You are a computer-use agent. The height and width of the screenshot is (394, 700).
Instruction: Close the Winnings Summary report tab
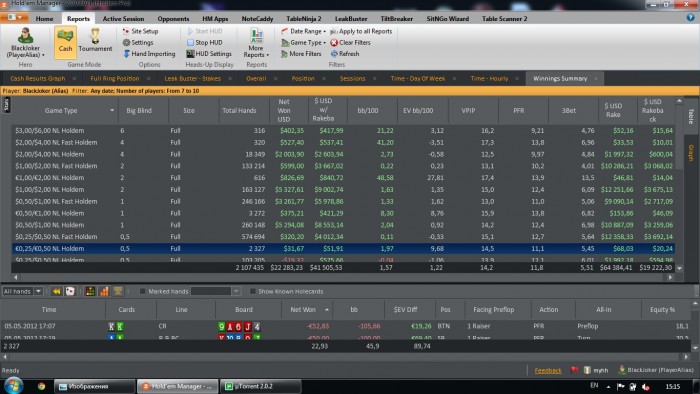[596, 79]
